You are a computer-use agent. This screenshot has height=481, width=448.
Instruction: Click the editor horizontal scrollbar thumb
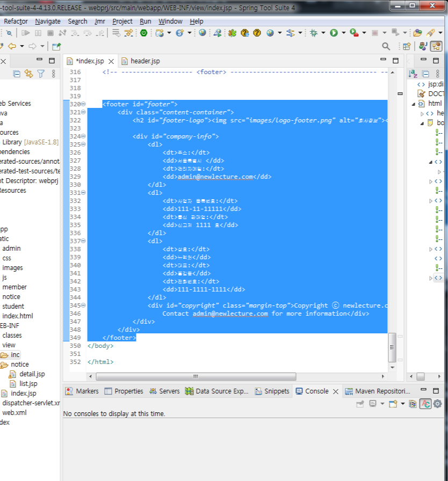[196, 376]
